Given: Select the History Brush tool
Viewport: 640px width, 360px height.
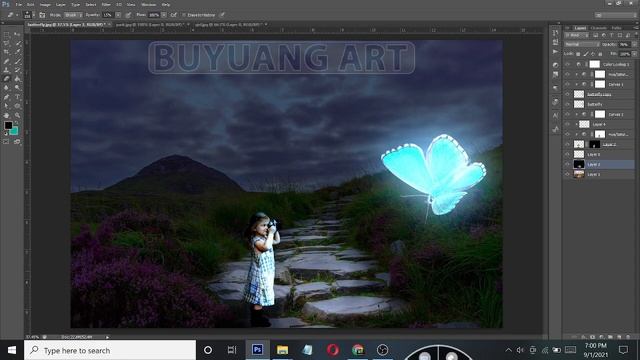Looking at the screenshot, I should click(17, 70).
